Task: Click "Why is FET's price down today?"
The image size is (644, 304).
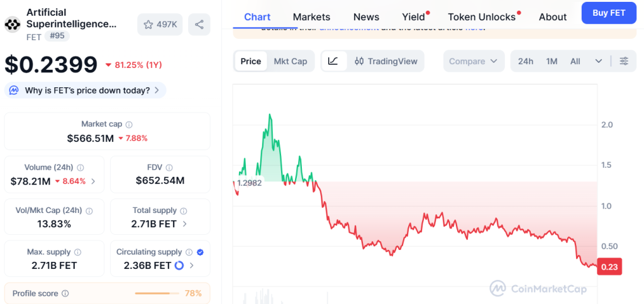Action: coord(86,90)
